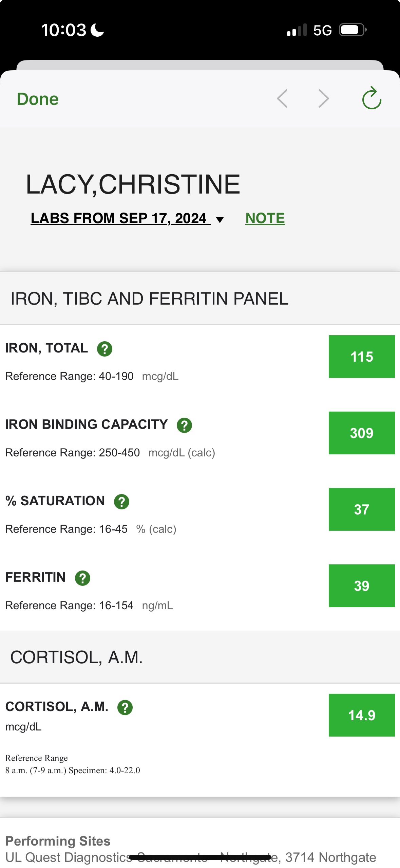Viewport: 400px width, 868px height.
Task: Click the dropdown arrow beside lab date
Action: coord(220,220)
